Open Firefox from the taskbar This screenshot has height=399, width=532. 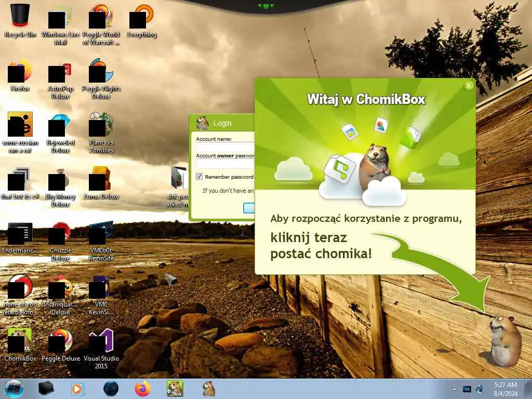[143, 389]
